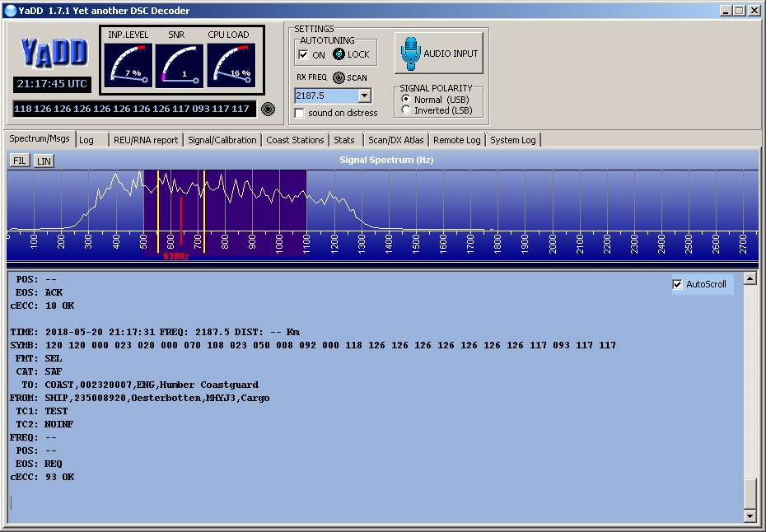
Task: Open the Log tab
Action: tap(86, 140)
